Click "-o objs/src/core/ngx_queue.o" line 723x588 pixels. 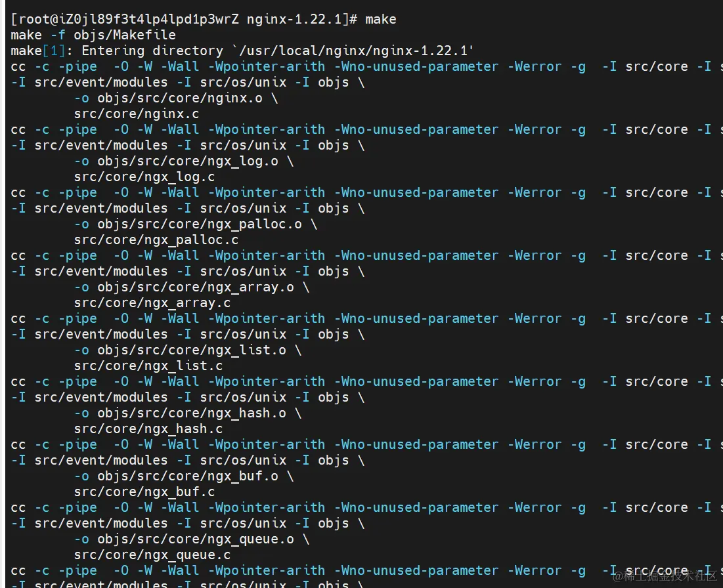point(192,539)
